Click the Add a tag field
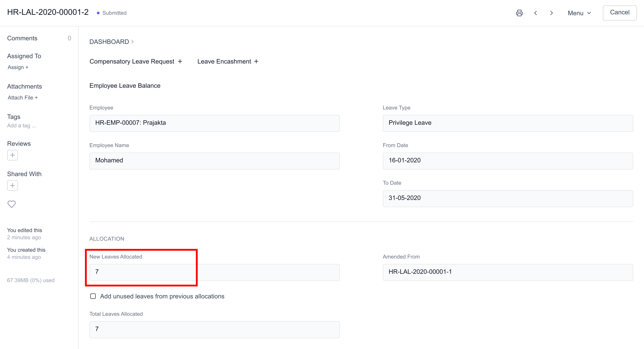 (21, 126)
